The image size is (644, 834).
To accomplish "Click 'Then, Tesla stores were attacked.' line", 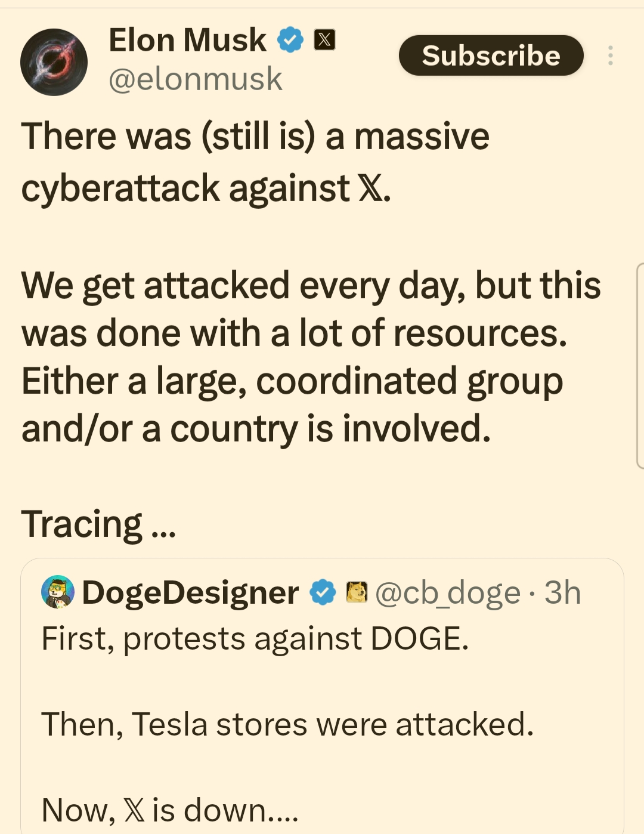I will (287, 724).
